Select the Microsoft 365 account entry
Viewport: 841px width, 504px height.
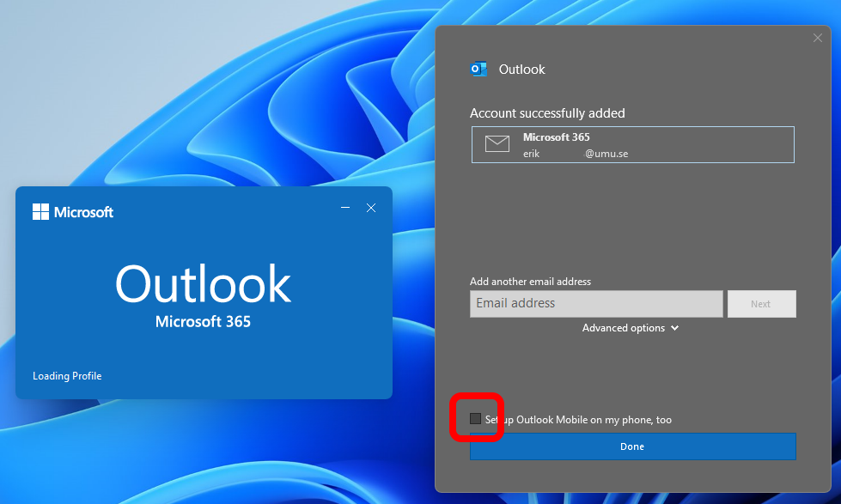tap(633, 145)
